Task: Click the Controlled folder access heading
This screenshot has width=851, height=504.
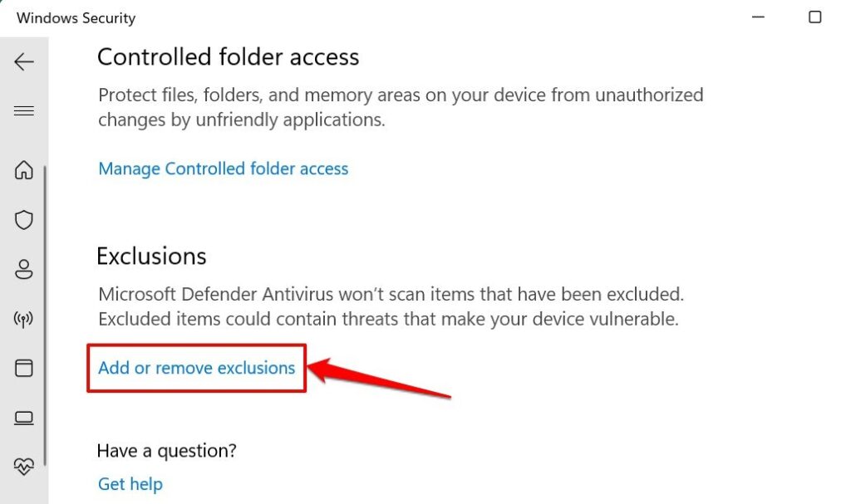Action: [228, 57]
